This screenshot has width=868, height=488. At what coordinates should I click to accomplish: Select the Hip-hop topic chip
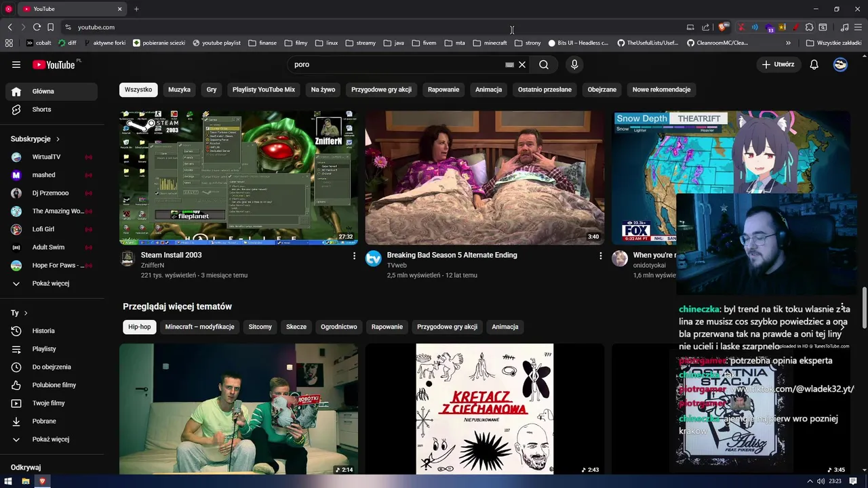pyautogui.click(x=140, y=327)
